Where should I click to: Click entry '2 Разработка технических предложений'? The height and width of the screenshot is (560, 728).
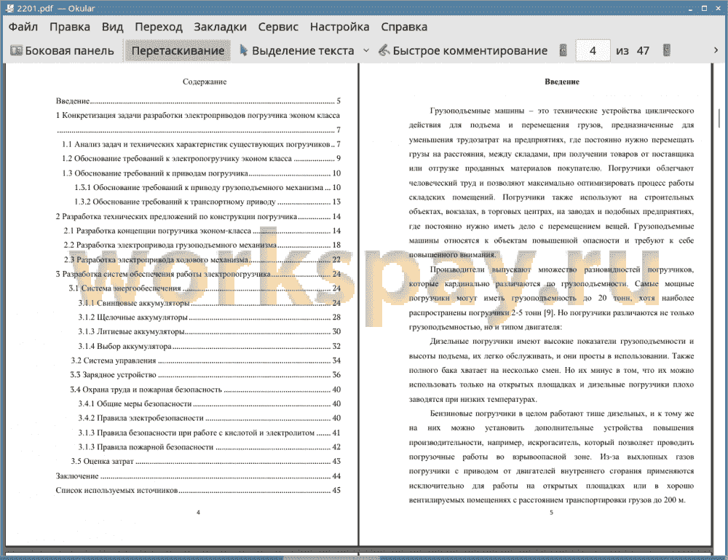coord(198,216)
